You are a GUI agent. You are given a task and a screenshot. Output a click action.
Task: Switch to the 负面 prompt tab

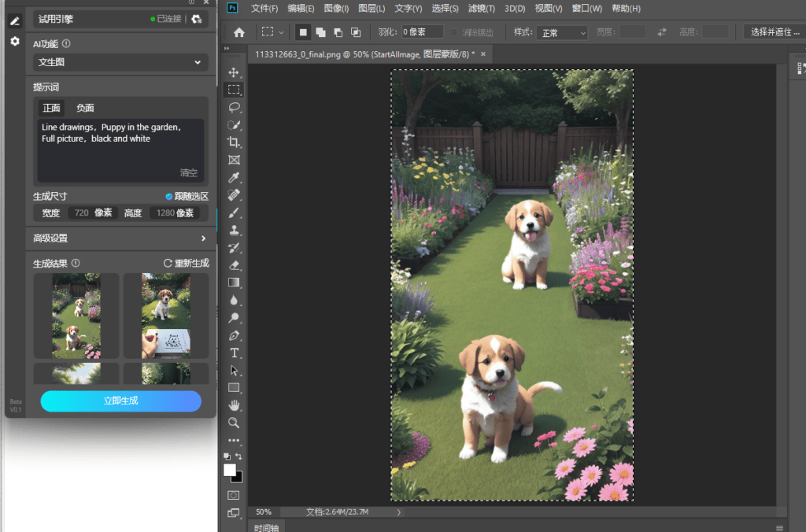[85, 108]
